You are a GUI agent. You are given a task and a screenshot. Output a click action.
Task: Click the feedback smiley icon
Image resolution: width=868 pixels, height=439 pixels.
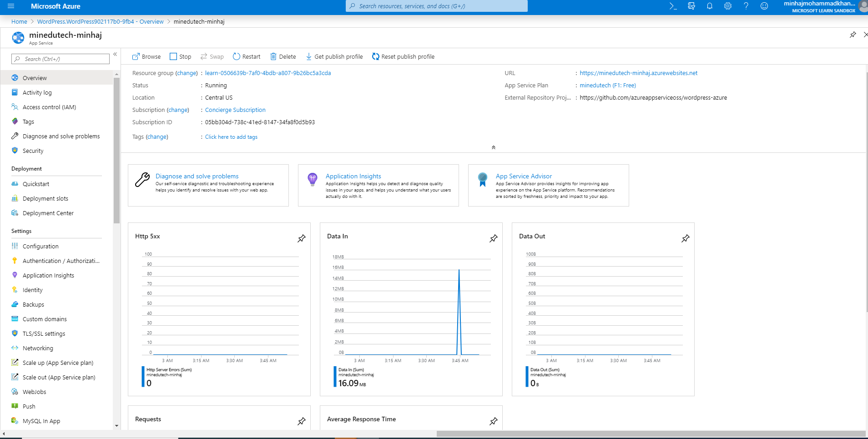[764, 6]
